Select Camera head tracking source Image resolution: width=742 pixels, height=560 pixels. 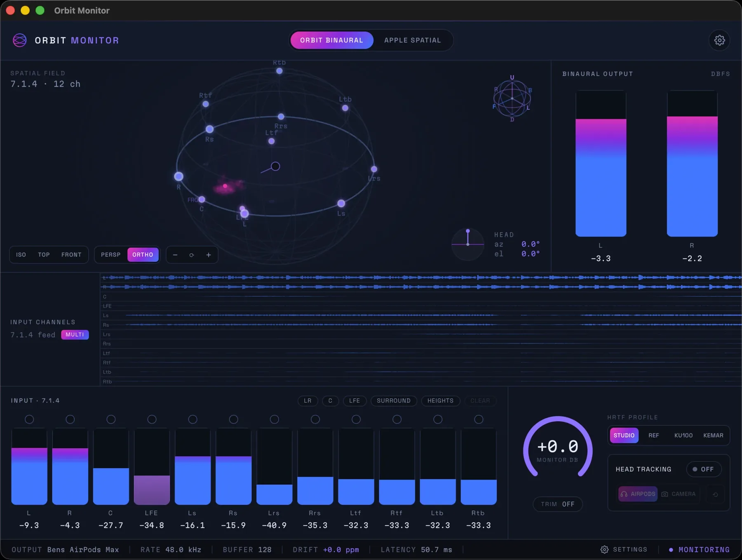[x=679, y=494]
